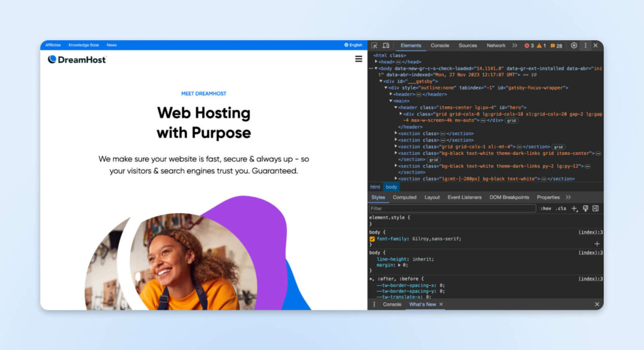Select the element inspector tool
This screenshot has height=350, width=644.
(x=375, y=46)
